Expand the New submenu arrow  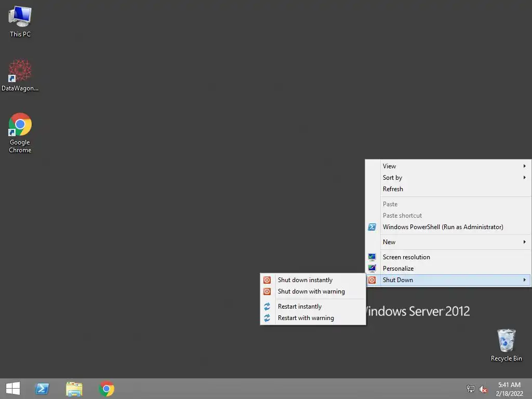pyautogui.click(x=525, y=242)
